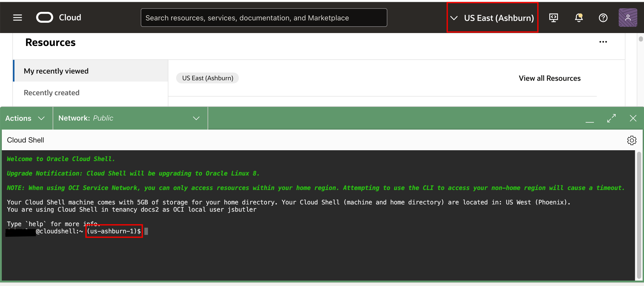The height and width of the screenshot is (286, 644).
Task: Click the console display monitor icon
Action: click(554, 18)
